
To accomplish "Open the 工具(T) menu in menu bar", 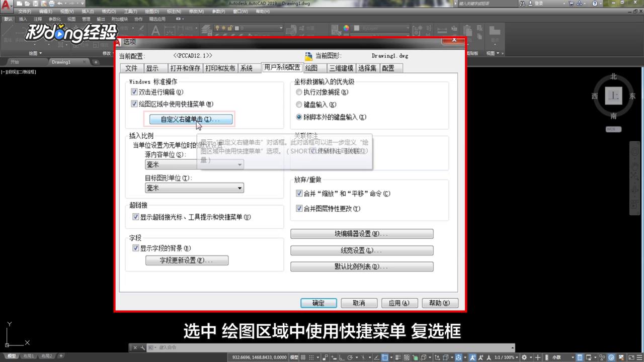I will tap(130, 11).
